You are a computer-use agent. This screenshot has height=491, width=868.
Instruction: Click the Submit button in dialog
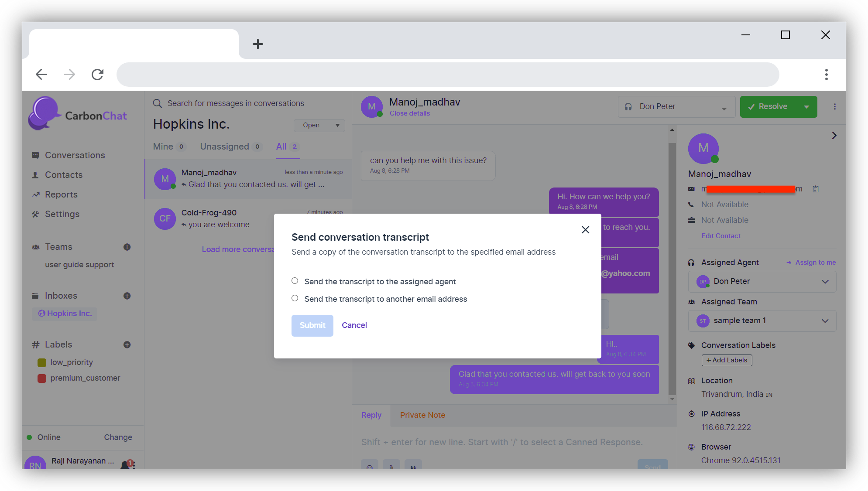tap(312, 325)
